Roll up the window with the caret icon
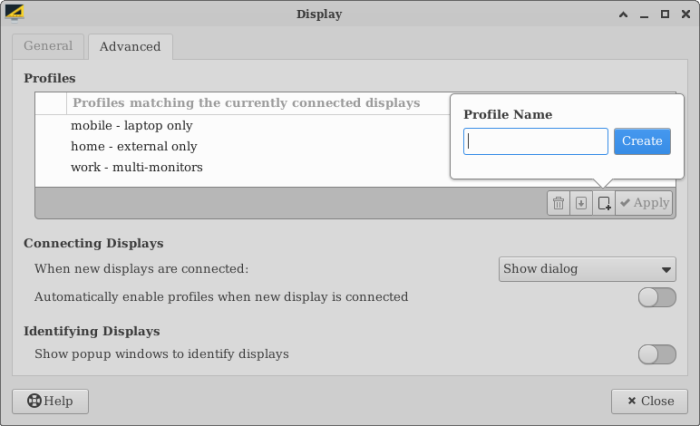The image size is (700, 426). coord(624,14)
